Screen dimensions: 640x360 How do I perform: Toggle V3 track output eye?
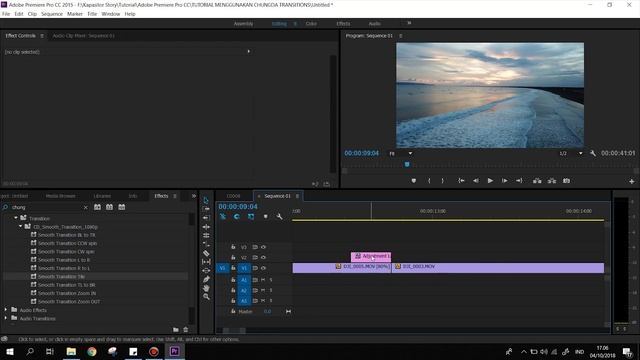click(263, 247)
